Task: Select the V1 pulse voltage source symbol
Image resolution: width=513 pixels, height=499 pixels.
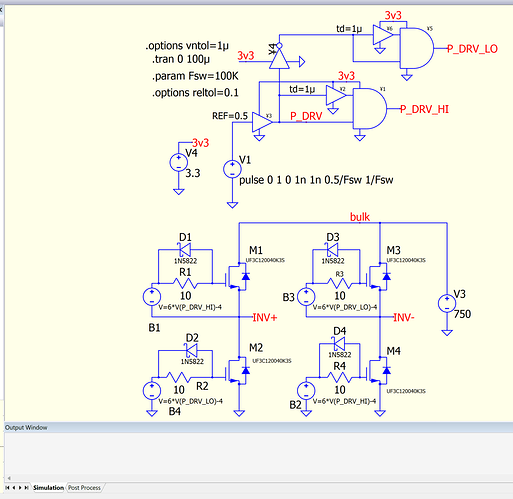Action: (x=232, y=169)
